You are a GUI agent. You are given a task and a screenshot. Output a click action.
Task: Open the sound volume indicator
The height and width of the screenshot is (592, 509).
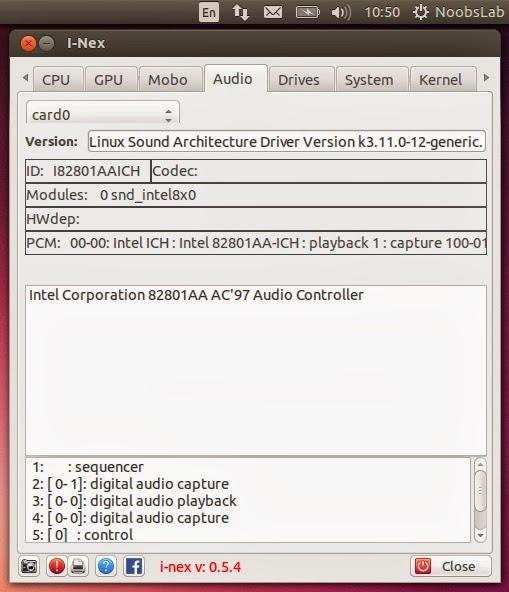[x=341, y=12]
